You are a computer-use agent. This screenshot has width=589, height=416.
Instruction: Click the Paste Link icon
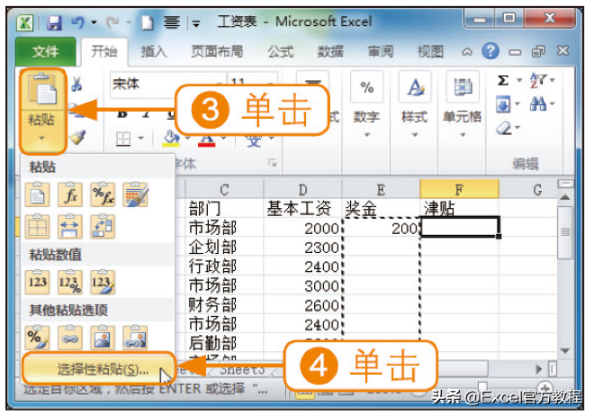point(70,337)
